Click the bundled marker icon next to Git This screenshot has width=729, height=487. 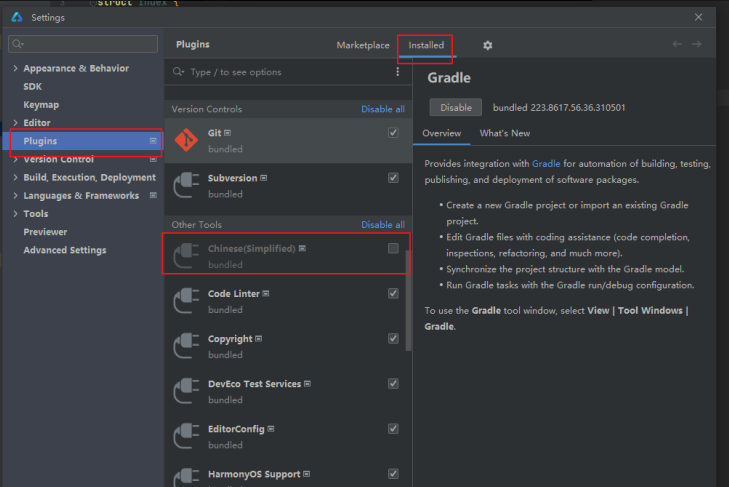click(227, 133)
